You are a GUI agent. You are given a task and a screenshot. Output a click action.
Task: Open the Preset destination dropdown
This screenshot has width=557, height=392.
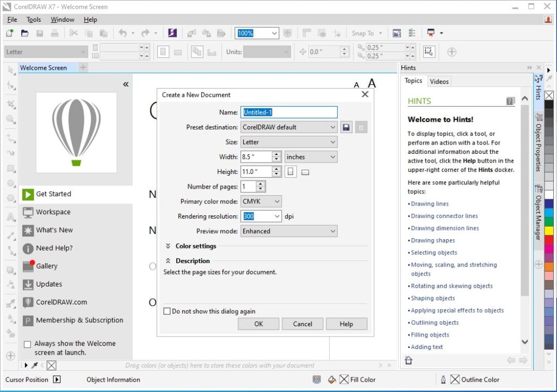(x=289, y=127)
